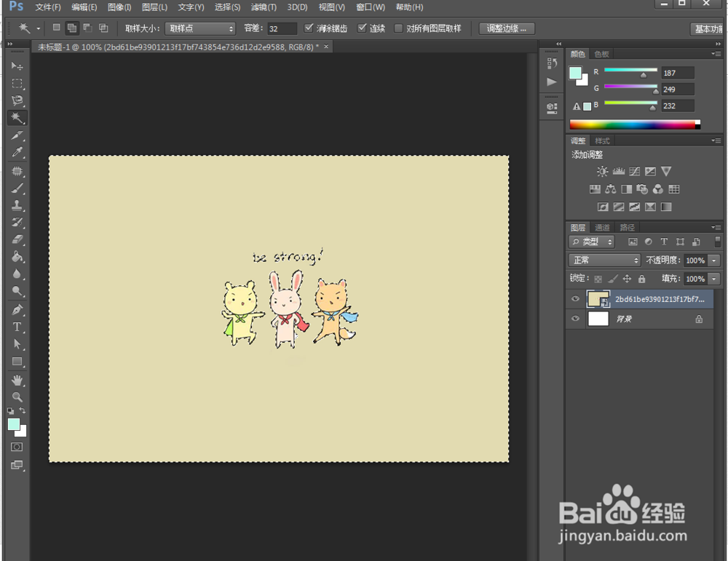Open the 图像(I) menu
The height and width of the screenshot is (561, 728).
point(119,7)
